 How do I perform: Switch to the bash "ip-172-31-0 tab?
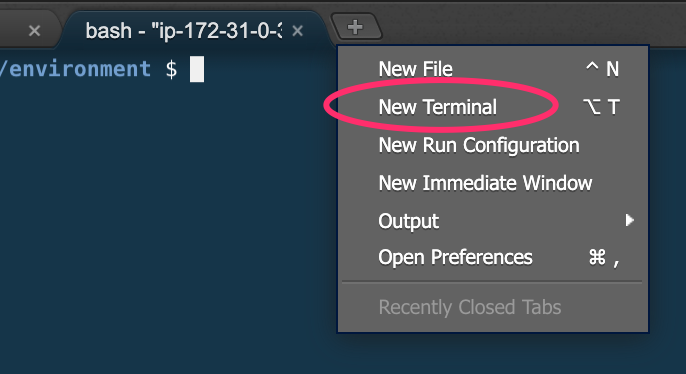[184, 31]
